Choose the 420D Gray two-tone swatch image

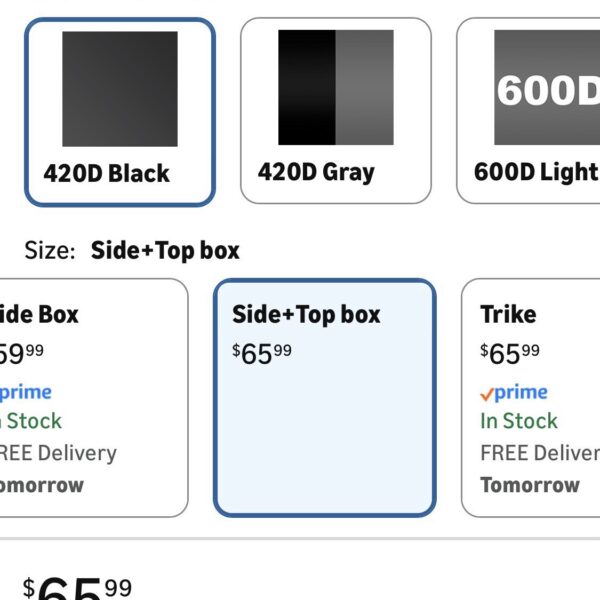(x=336, y=87)
